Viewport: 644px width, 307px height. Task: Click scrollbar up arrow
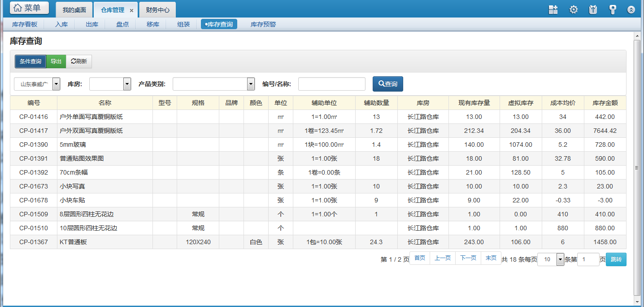coord(637,35)
